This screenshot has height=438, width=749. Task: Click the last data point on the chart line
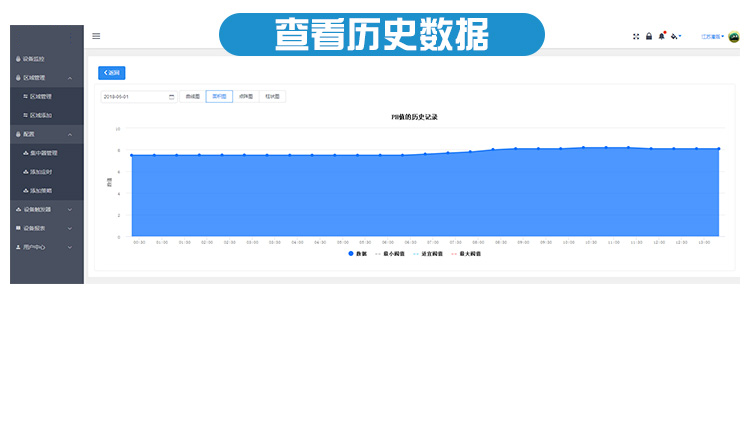718,149
